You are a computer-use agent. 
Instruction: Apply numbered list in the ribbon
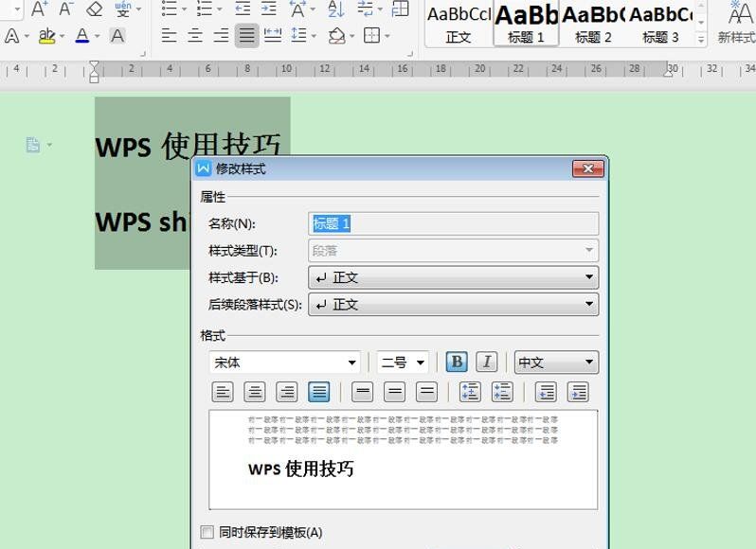click(x=205, y=9)
